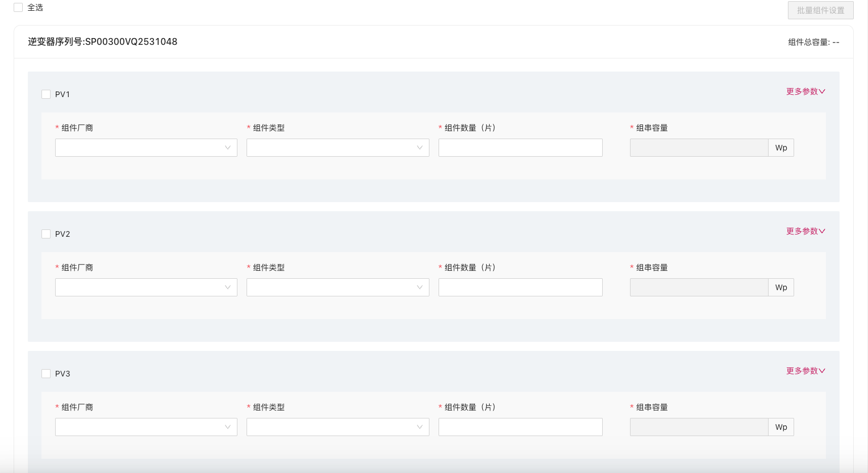868x473 pixels.
Task: Tick the 全选 select-all checkbox
Action: click(18, 7)
